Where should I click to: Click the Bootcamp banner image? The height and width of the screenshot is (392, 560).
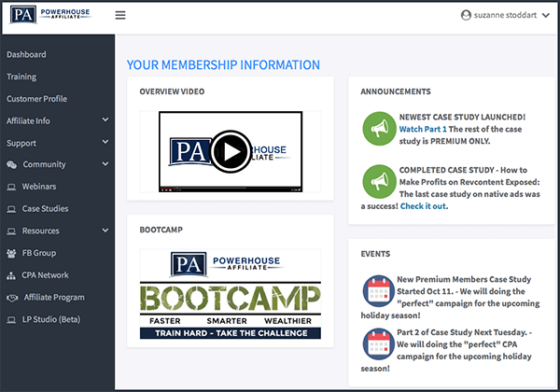231,294
